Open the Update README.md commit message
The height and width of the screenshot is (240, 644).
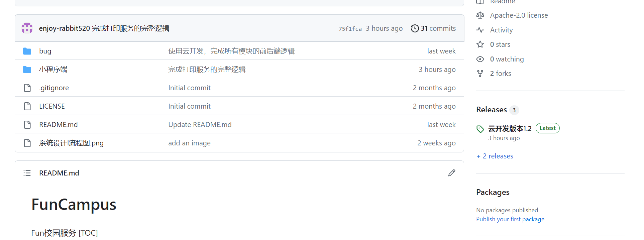200,125
